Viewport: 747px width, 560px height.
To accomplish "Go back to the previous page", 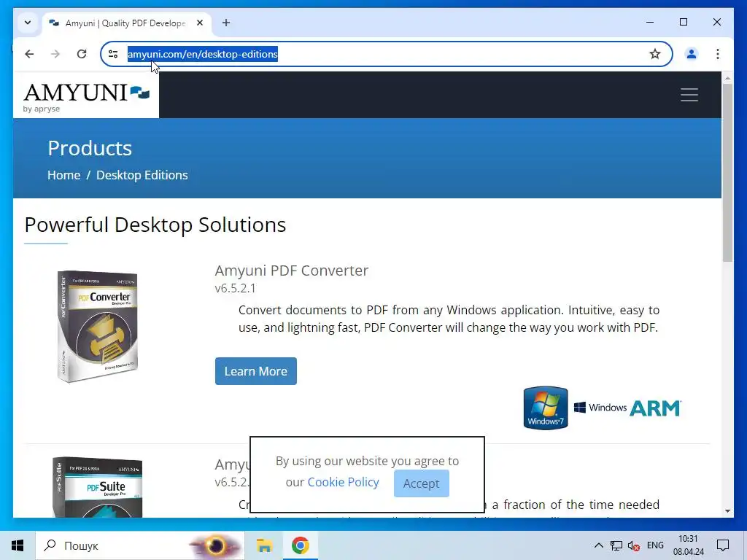I will [29, 54].
